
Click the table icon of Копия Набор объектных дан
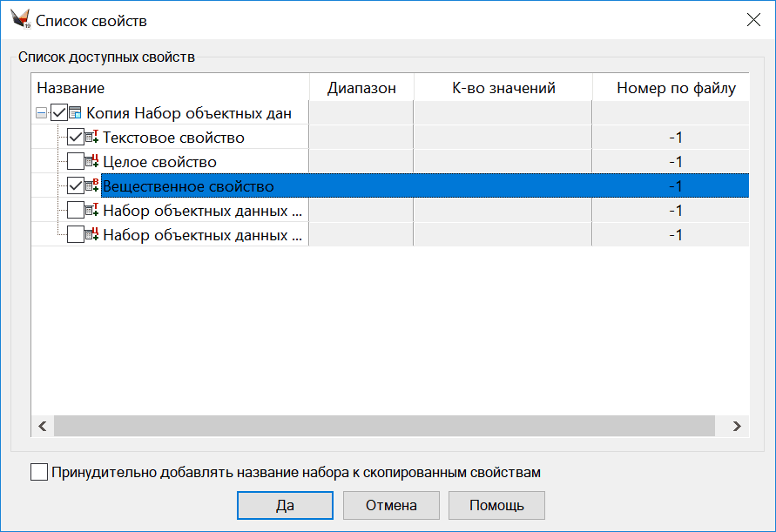pyautogui.click(x=75, y=113)
